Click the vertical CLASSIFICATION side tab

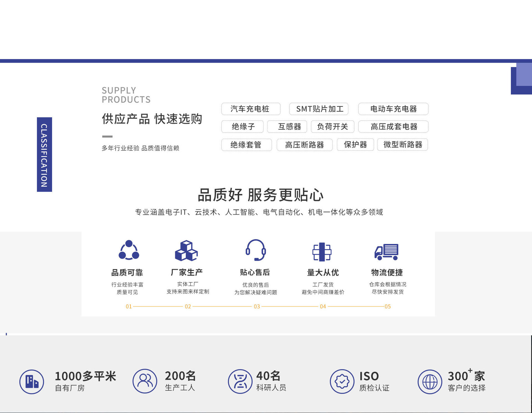pos(44,154)
